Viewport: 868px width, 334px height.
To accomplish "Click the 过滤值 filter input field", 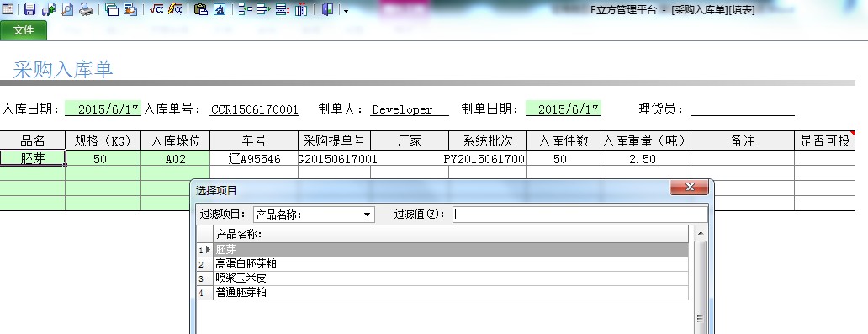I will (x=580, y=215).
